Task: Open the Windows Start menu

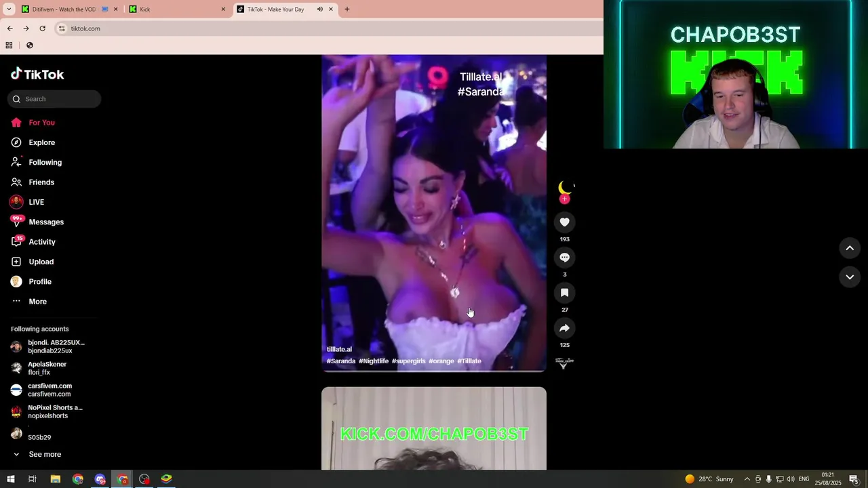Action: [x=10, y=479]
